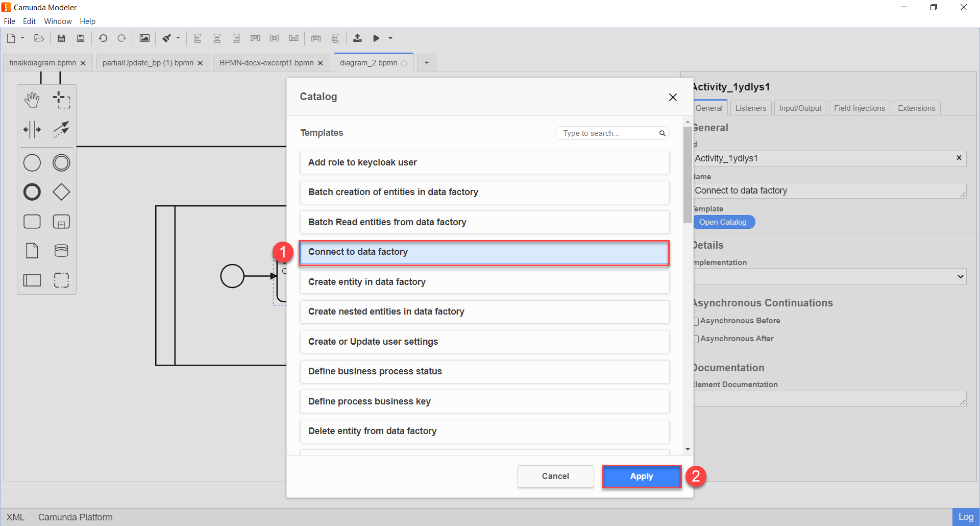980x526 pixels.
Task: Align elements center
Action: (217, 38)
